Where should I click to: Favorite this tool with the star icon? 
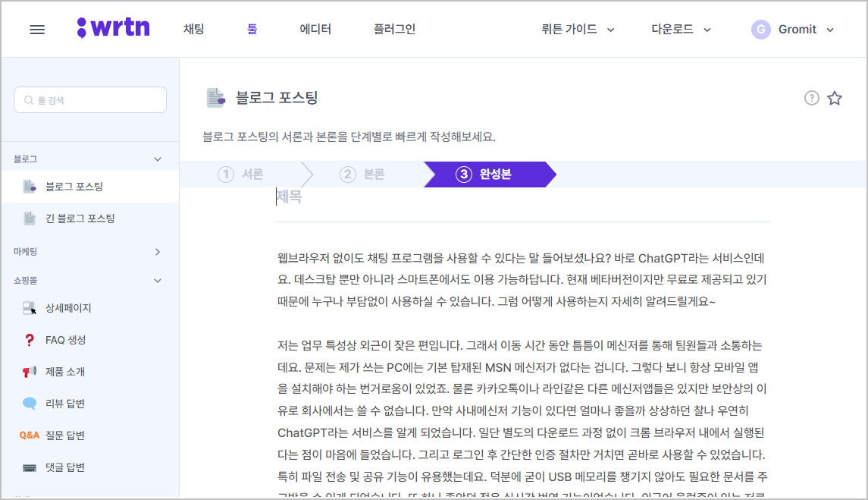click(x=835, y=98)
